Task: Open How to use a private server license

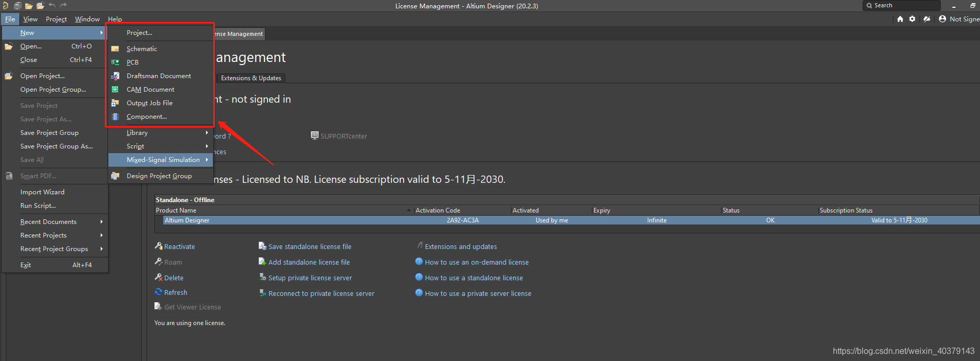Action: point(478,293)
